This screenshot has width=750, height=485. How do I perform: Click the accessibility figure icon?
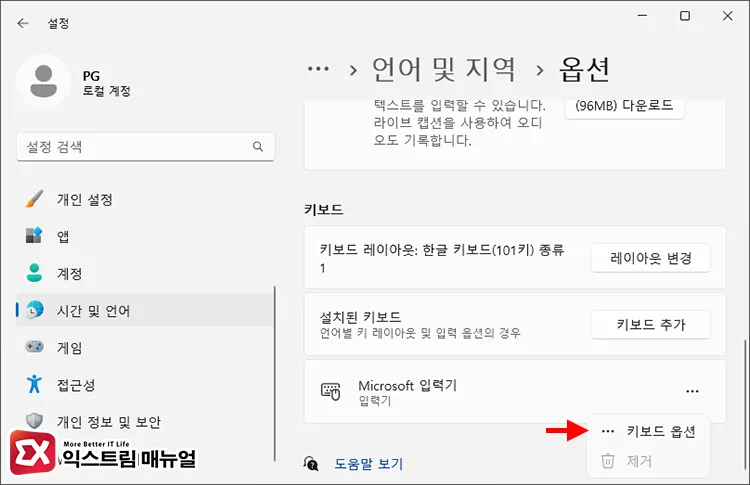tap(34, 384)
